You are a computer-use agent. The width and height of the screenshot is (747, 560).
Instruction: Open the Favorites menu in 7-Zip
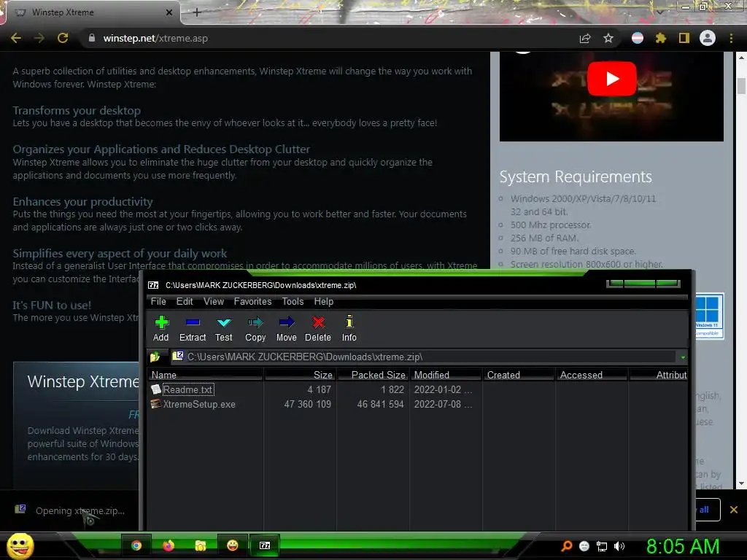click(252, 301)
